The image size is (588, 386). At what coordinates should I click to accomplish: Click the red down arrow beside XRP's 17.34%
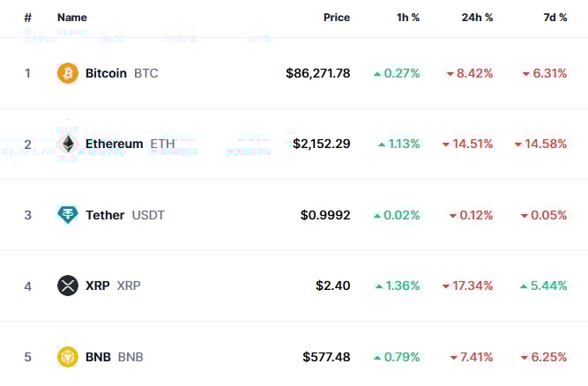click(x=446, y=286)
